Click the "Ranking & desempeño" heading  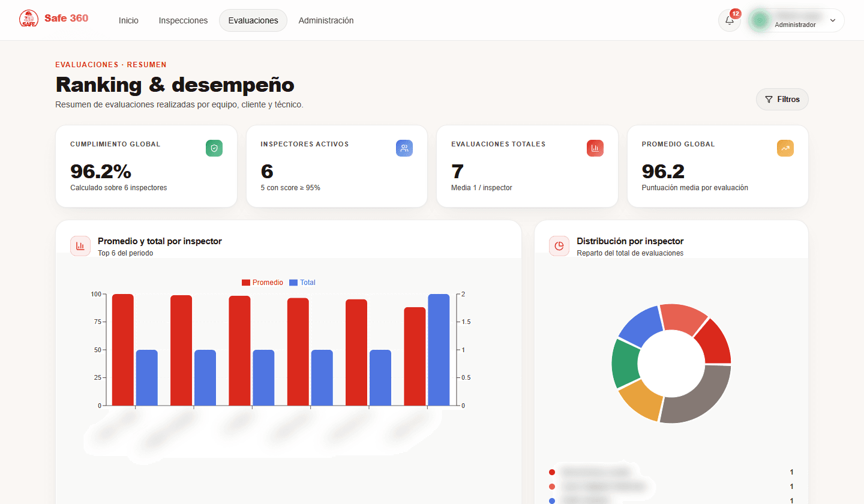coord(175,85)
